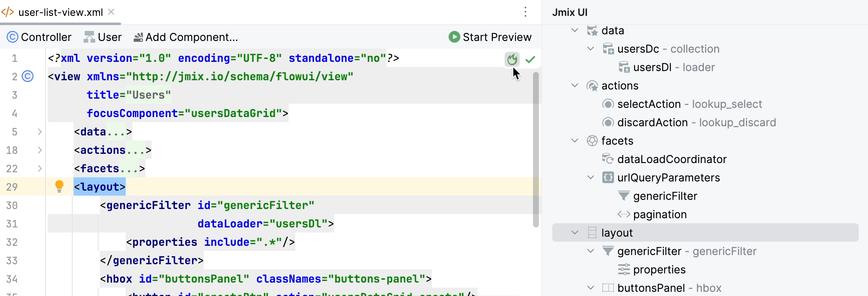Close the user-list-view.xml tab
The width and height of the screenshot is (868, 296).
point(111,12)
